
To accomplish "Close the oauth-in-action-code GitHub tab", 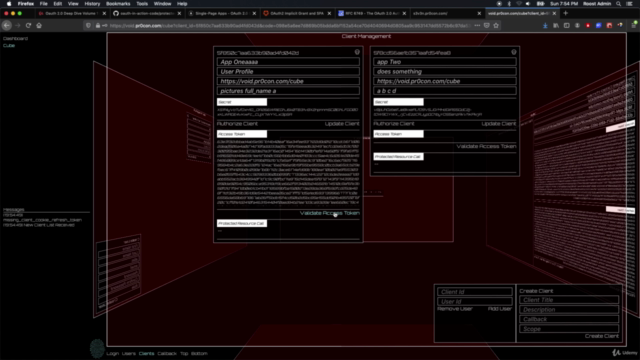I will pos(179,13).
